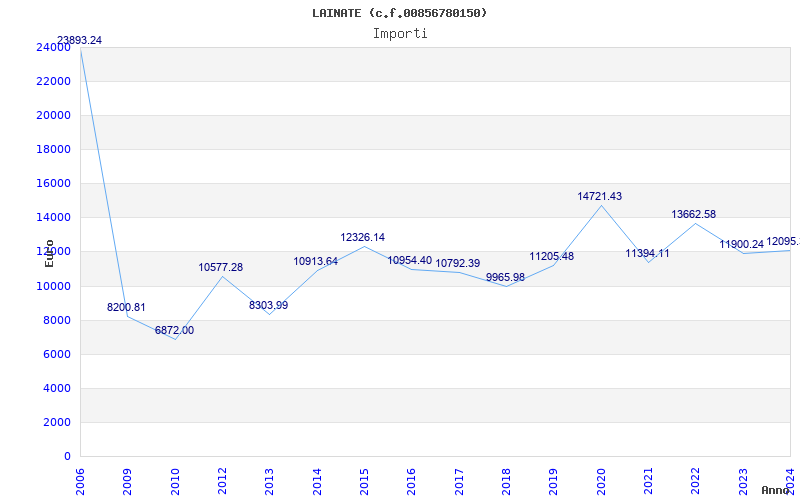Viewport: 800px width, 500px height.
Task: Select the 23893.24 data label
Action: pos(79,40)
